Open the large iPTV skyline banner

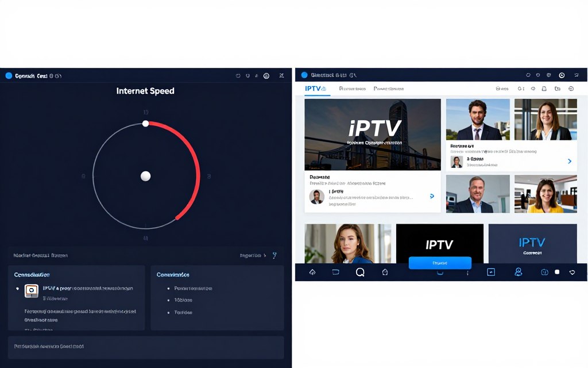point(372,135)
